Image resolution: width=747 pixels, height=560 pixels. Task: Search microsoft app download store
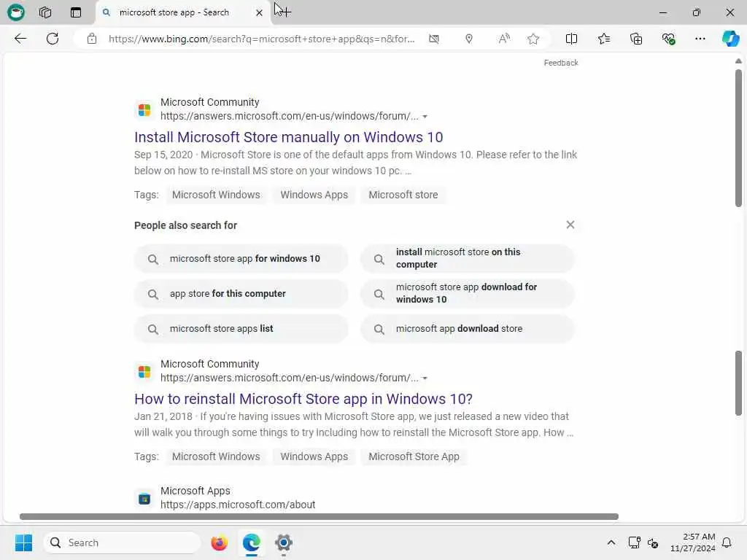click(468, 329)
